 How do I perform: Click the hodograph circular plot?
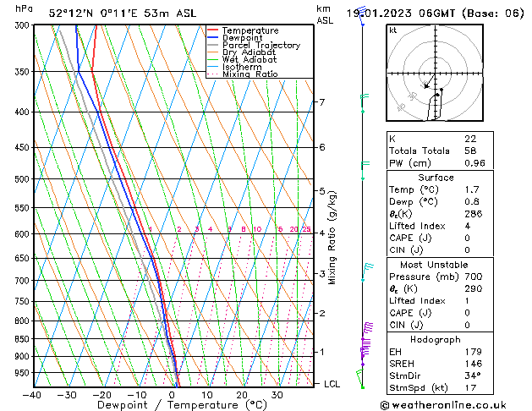pyautogui.click(x=435, y=73)
